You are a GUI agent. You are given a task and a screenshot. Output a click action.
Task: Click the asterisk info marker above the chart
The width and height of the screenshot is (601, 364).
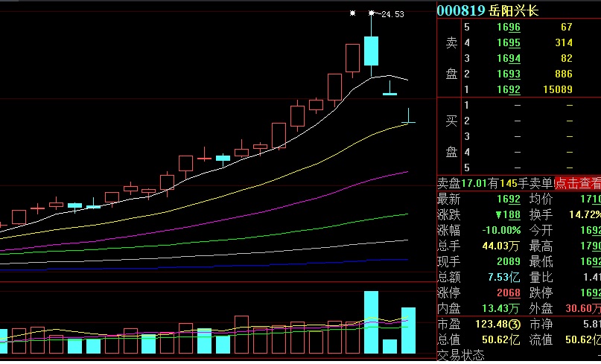pyautogui.click(x=353, y=13)
